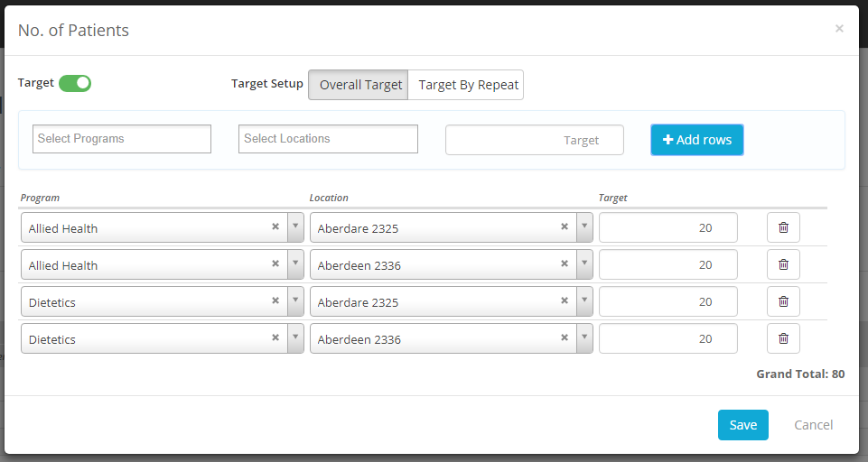Delete the Allied Health Aberdeen 2336 row
The height and width of the screenshot is (462, 868).
pos(783,265)
